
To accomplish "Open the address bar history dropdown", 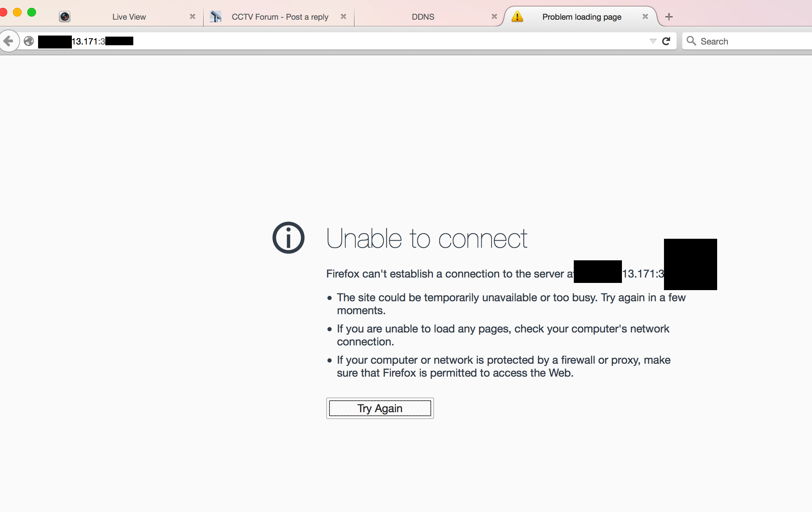I will tap(653, 41).
